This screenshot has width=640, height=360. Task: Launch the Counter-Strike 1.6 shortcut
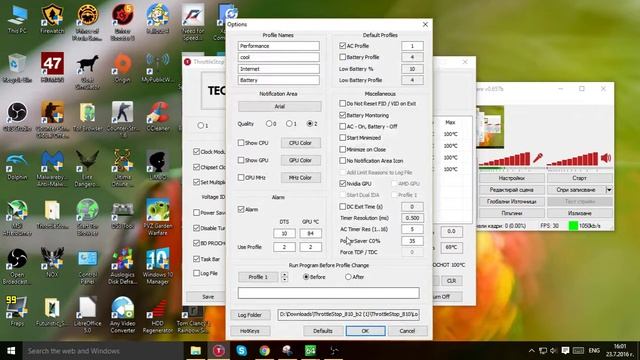122,118
